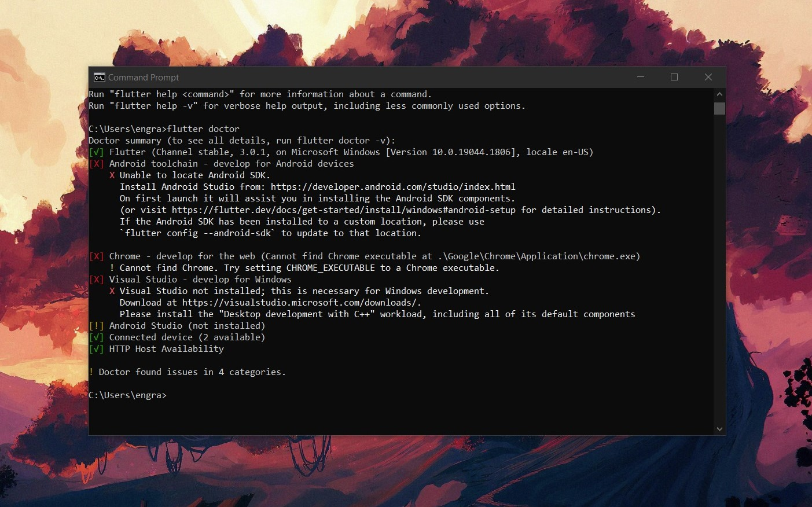Click the flutter config --android-sdk command text

(197, 233)
